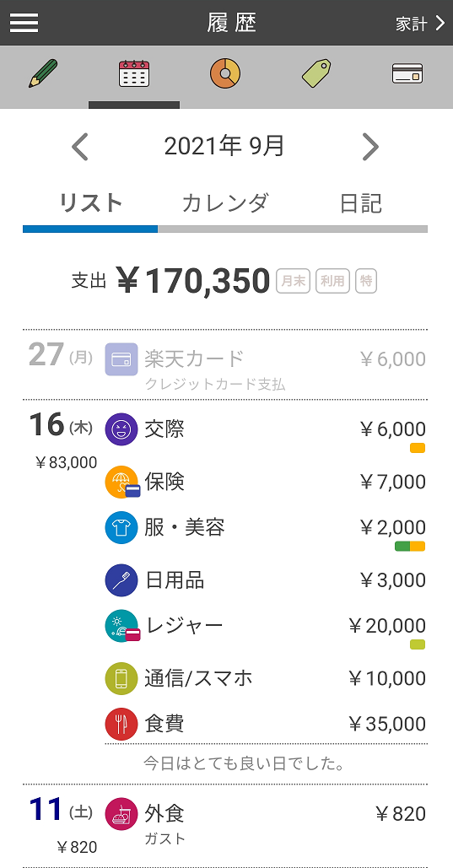The width and height of the screenshot is (453, 868).
Task: Switch to the カレンダ tab
Action: tap(225, 203)
